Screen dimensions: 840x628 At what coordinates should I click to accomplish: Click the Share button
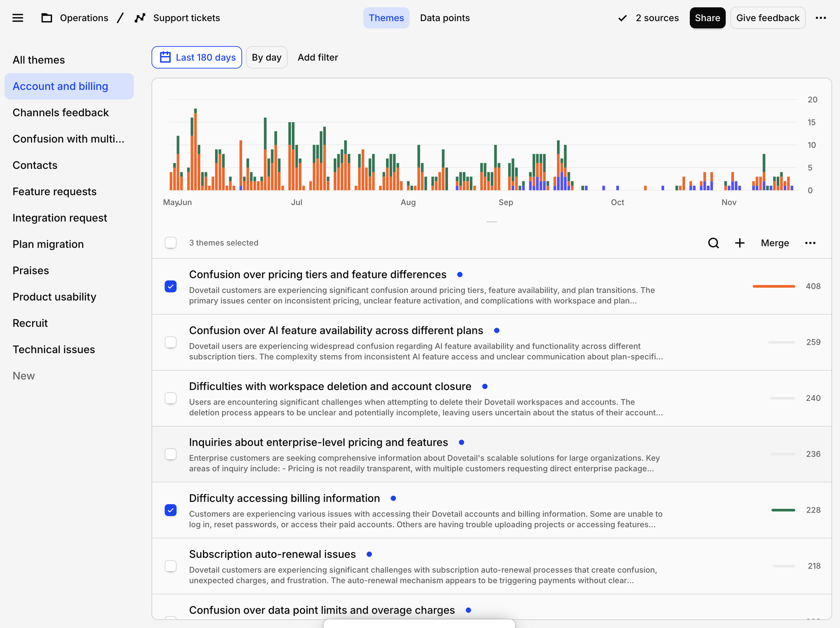(707, 18)
